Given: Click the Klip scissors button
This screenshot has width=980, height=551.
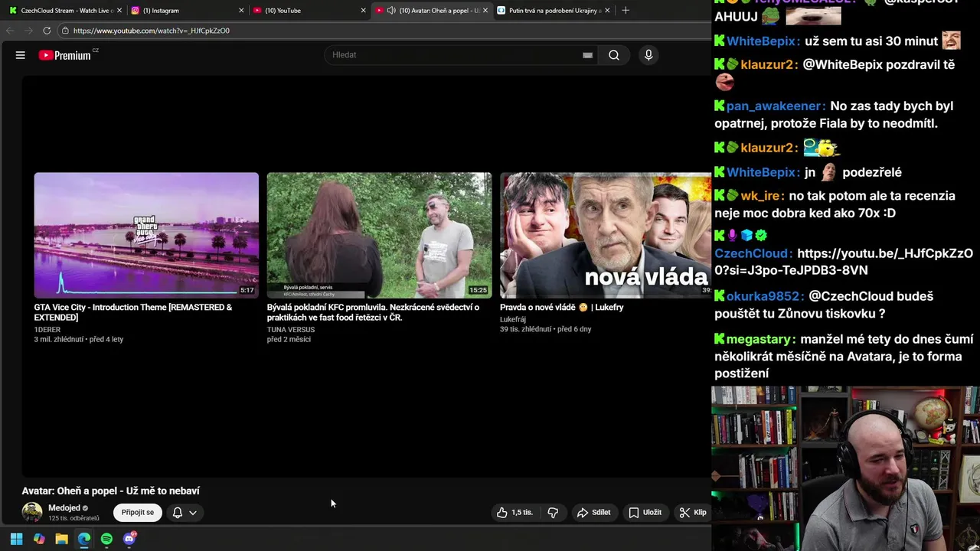Looking at the screenshot, I should click(x=694, y=513).
